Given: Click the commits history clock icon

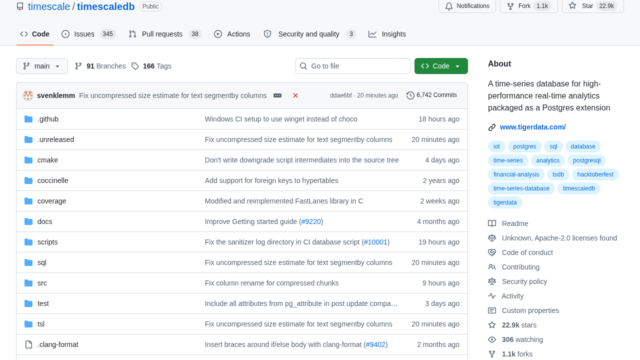Looking at the screenshot, I should (x=410, y=95).
